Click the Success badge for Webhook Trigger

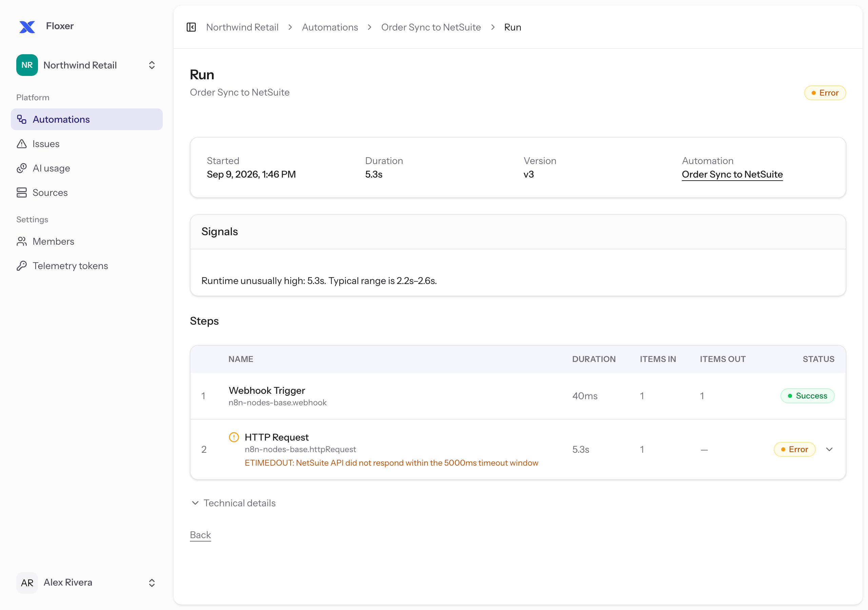(x=808, y=396)
